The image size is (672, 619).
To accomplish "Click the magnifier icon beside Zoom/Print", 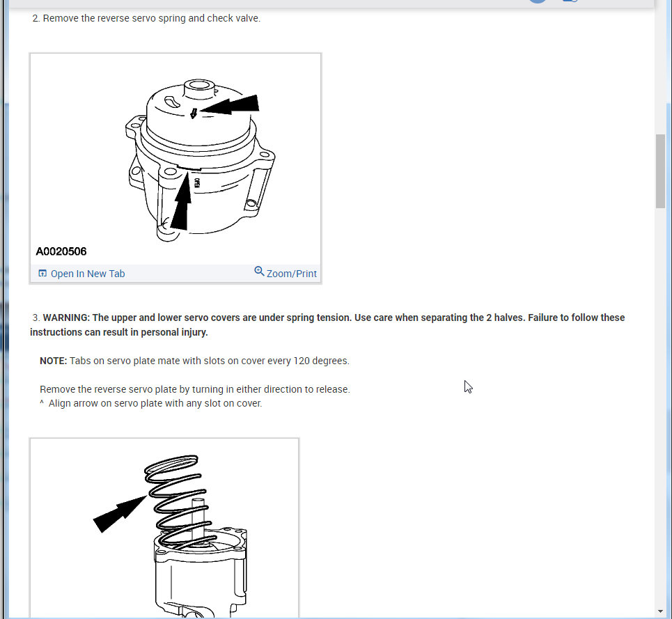I will pos(259,271).
